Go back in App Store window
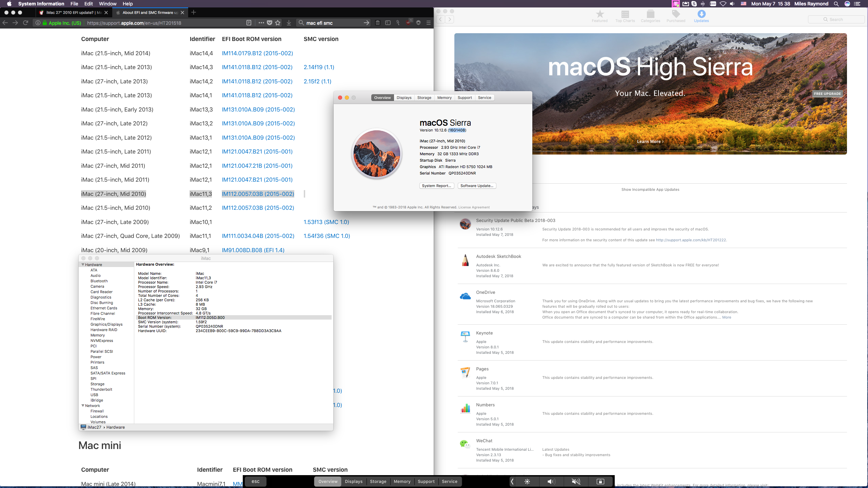Viewport: 868px width, 488px height. [x=440, y=19]
